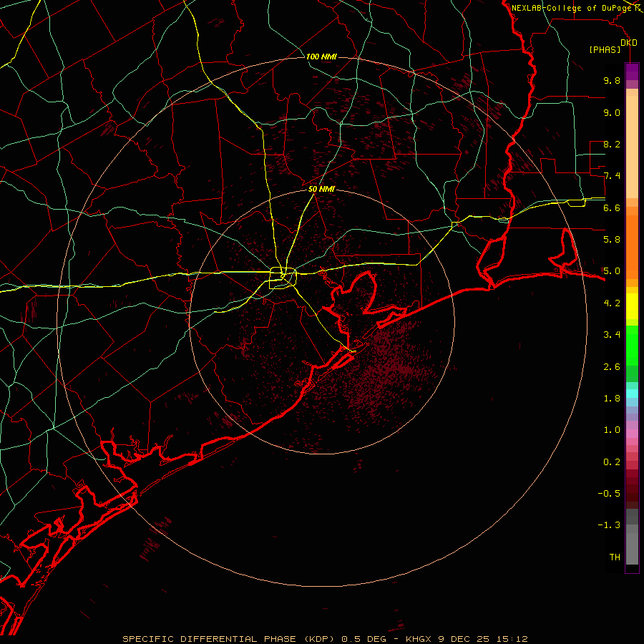
Task: Select the TH threshold label
Action: 615,557
